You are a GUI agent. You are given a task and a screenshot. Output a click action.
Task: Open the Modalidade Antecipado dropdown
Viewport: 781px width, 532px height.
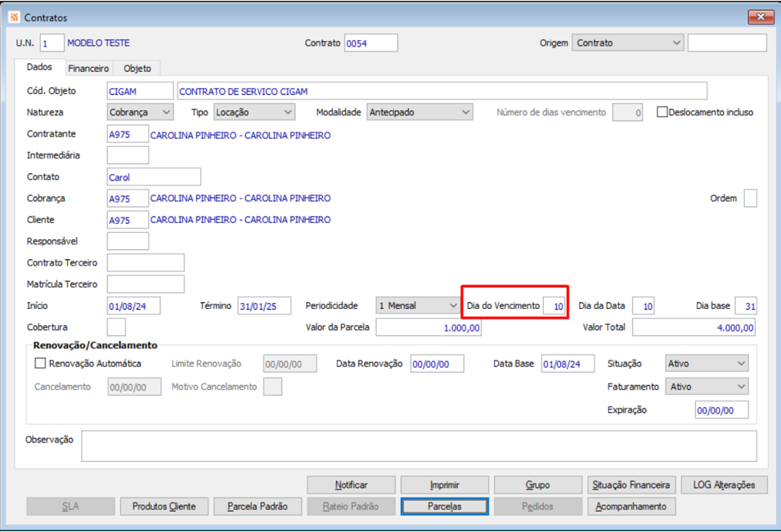[x=420, y=113]
